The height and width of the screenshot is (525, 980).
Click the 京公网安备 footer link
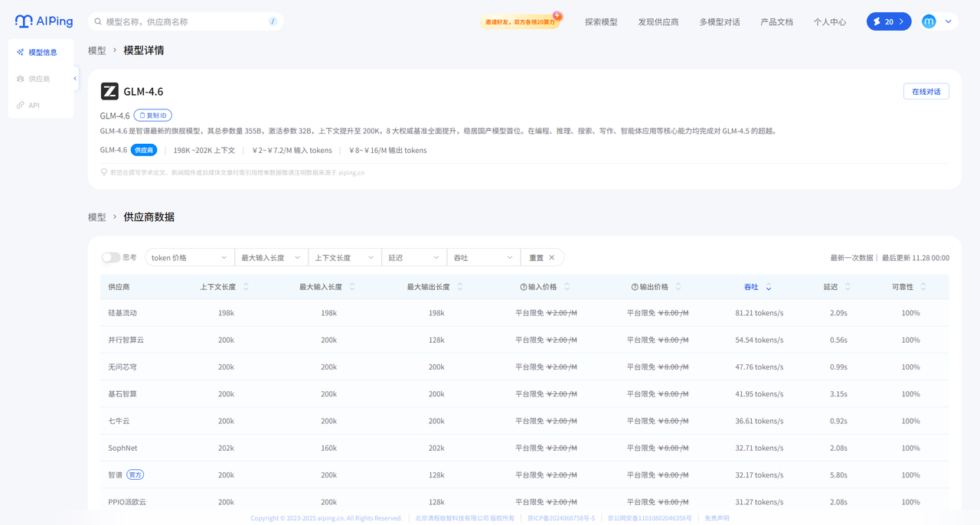pos(650,518)
